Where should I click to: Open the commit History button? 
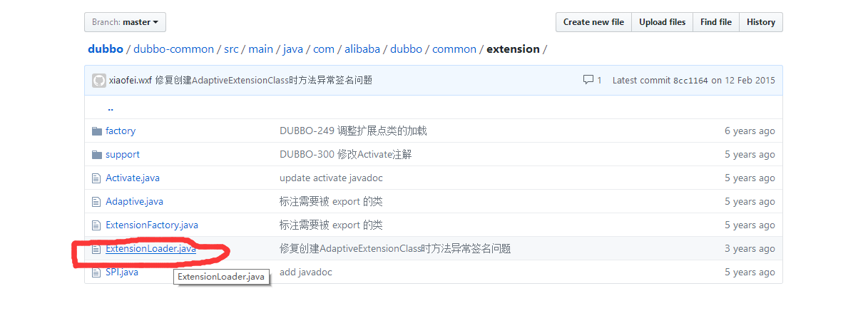click(x=761, y=22)
